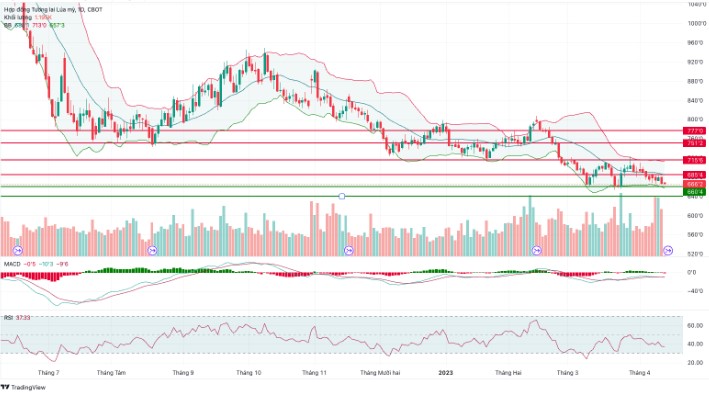Click the rightmost purple rollover marker past Tháng 4
The height and width of the screenshot is (395, 709).
point(668,250)
